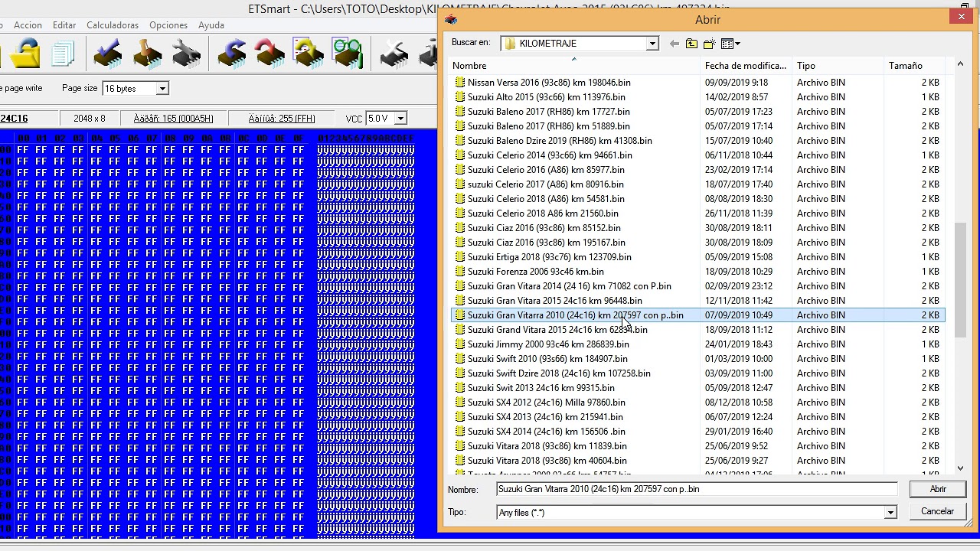
Task: Go back with the gray arrow in Abrir dialog
Action: point(674,44)
